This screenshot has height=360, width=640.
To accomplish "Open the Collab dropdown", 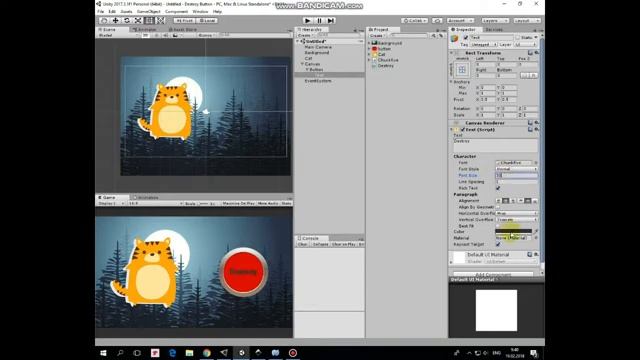I will [414, 20].
